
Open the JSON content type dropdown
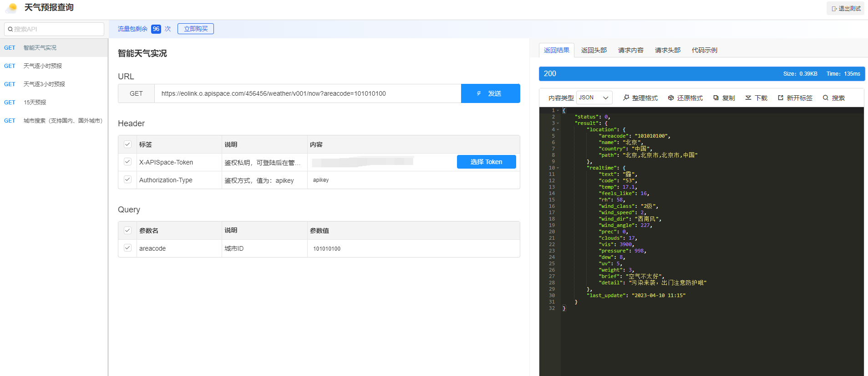click(594, 98)
